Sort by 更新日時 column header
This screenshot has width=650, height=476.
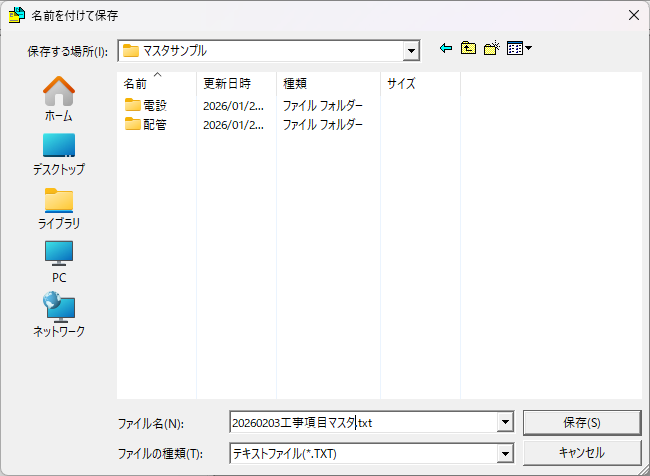pos(236,83)
